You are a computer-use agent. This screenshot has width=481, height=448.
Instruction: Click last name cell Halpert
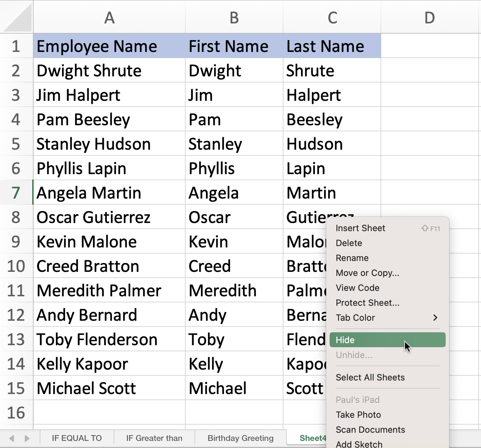[332, 95]
